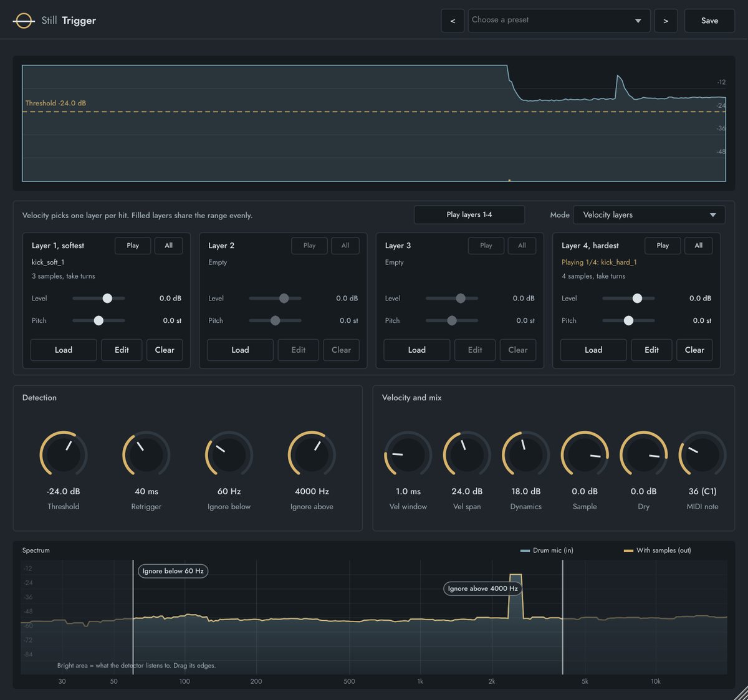This screenshot has height=700, width=748.
Task: Go to previous preset arrow
Action: 453,21
